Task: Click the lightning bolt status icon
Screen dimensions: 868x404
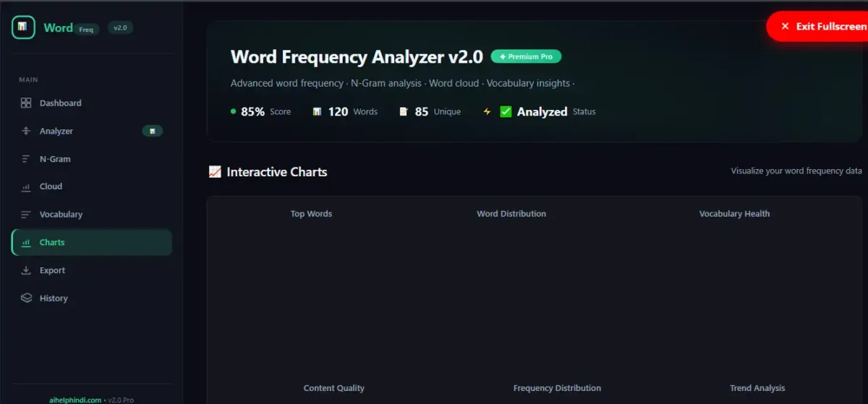Action: click(x=487, y=112)
